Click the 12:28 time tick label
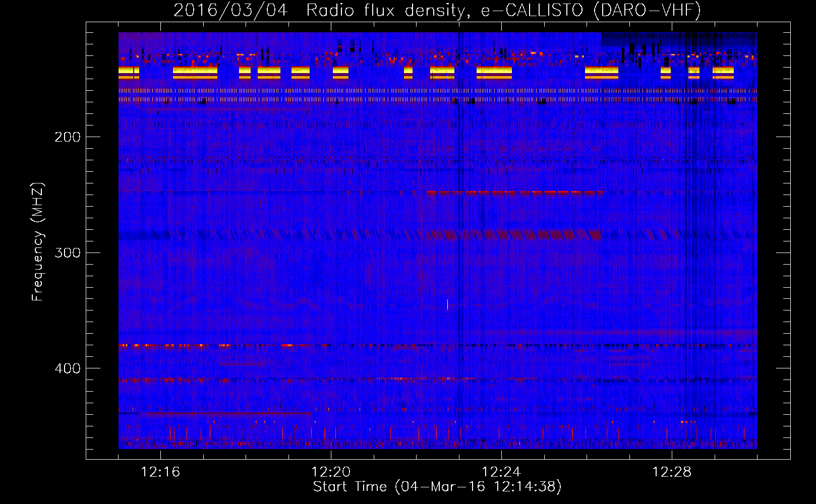816x504 pixels. click(x=672, y=472)
